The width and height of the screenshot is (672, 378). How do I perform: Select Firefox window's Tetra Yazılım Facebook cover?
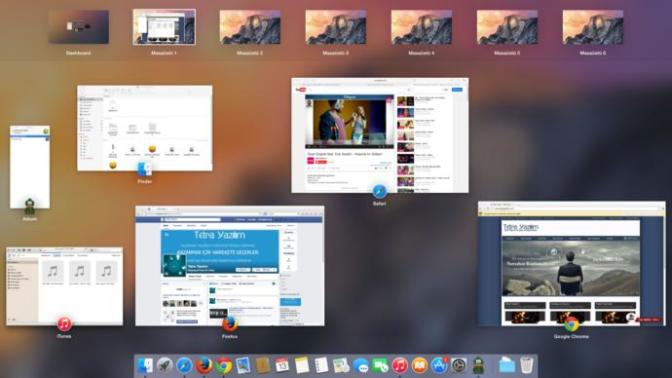(x=220, y=252)
